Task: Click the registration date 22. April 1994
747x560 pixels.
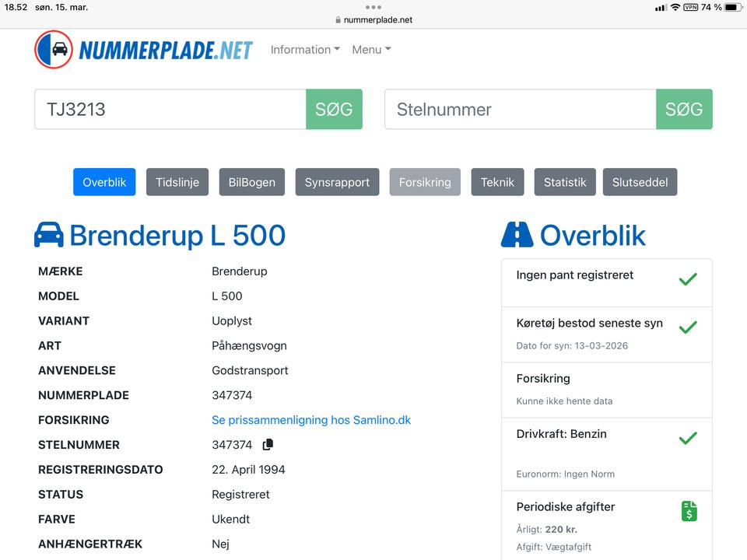Action: click(248, 470)
